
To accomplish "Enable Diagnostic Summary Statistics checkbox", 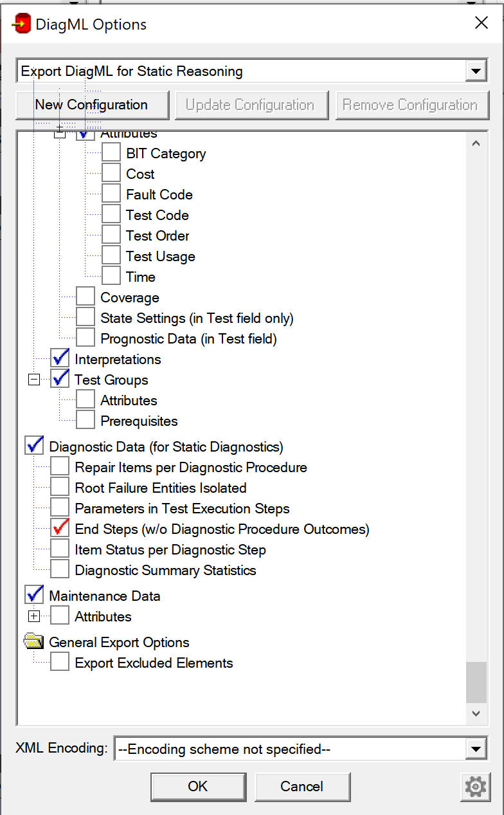I will (x=60, y=570).
